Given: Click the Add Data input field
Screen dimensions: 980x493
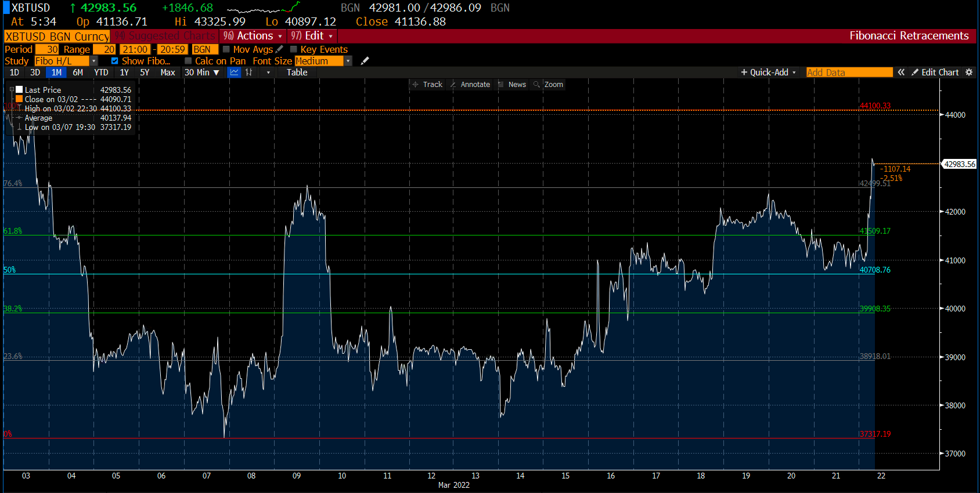Looking at the screenshot, I should (x=849, y=72).
